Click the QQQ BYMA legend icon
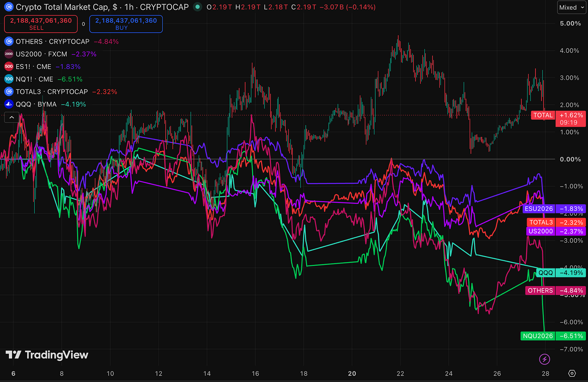Screen dimensions: 588x382 [x=8, y=104]
